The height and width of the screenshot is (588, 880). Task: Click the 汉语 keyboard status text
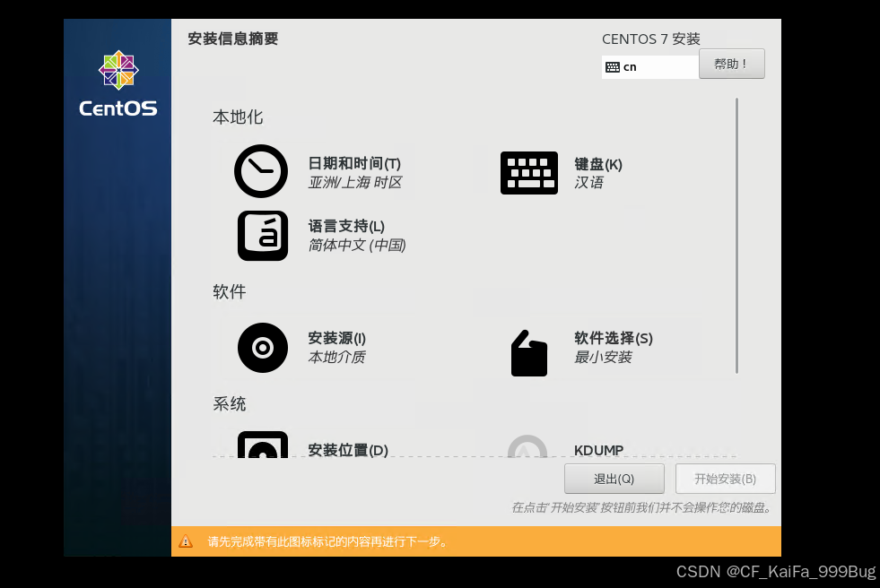click(x=588, y=183)
